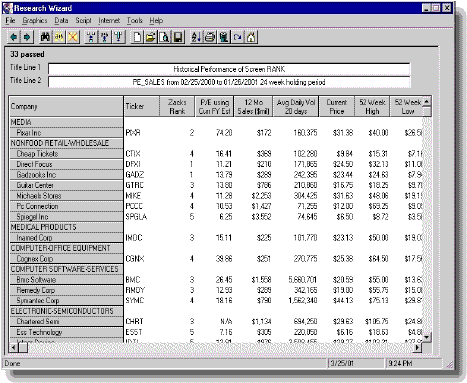Click the P/E using Cur FY Est header
Viewport: 467px width, 383px height.
(x=215, y=107)
